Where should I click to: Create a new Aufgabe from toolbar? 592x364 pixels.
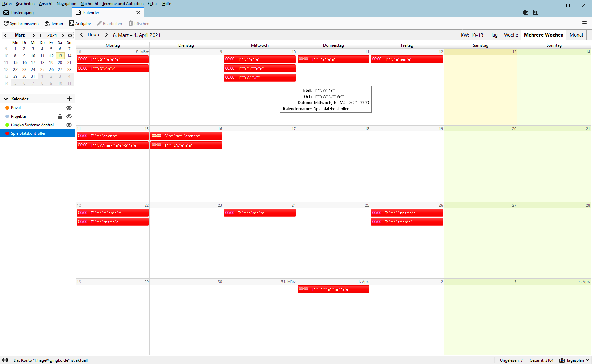80,24
